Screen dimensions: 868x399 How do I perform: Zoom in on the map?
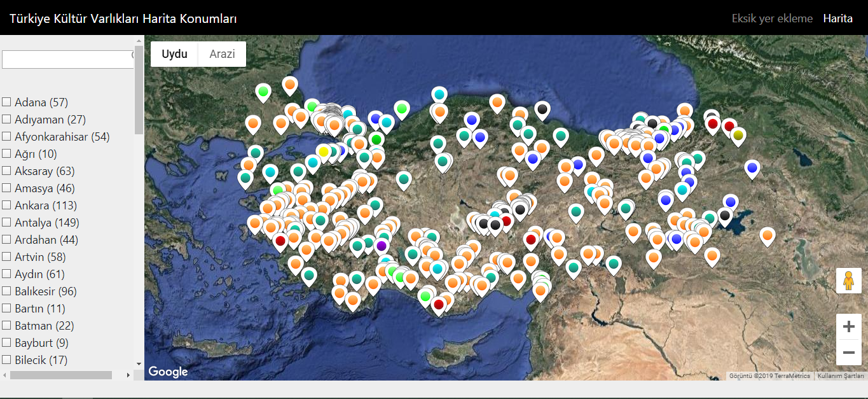coord(848,327)
